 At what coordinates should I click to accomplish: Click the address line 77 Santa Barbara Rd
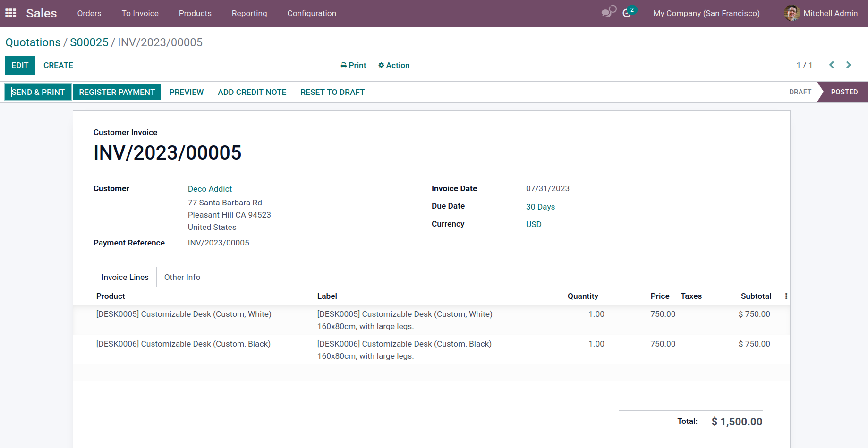pos(225,203)
